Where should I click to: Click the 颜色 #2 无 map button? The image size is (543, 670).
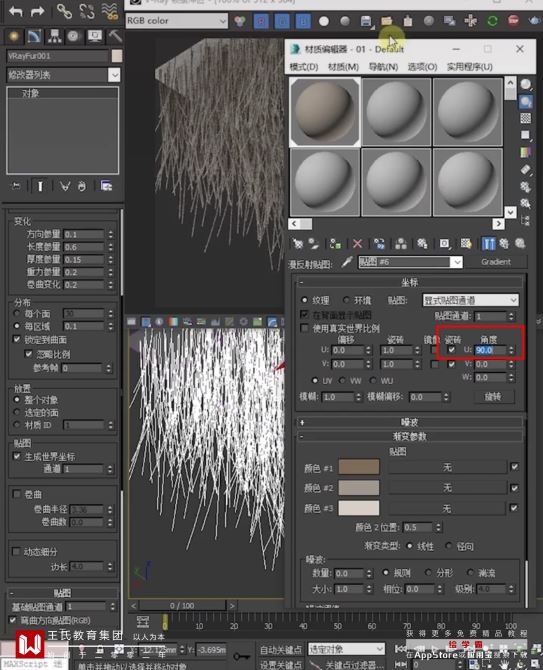[447, 488]
